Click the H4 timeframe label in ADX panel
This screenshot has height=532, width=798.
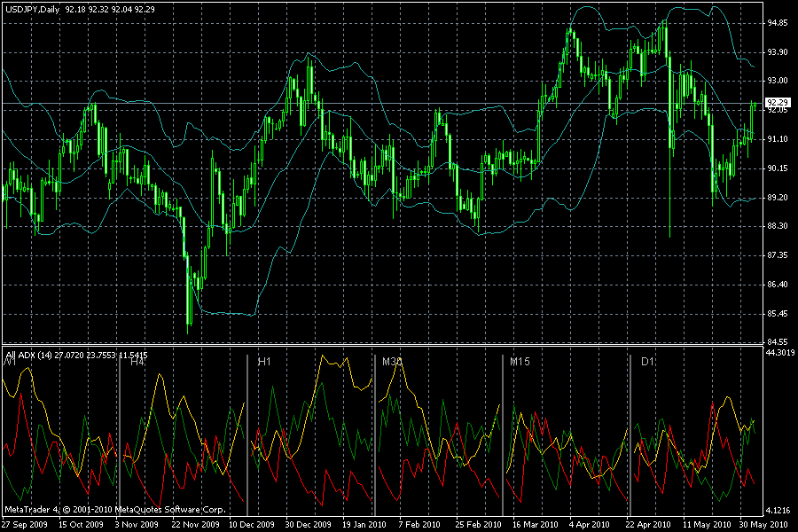pos(137,362)
